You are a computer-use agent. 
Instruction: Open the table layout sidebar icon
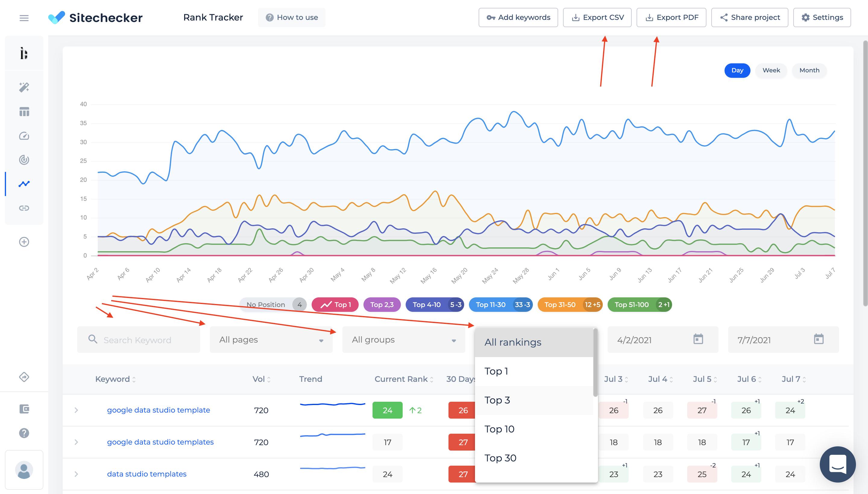pos(24,112)
